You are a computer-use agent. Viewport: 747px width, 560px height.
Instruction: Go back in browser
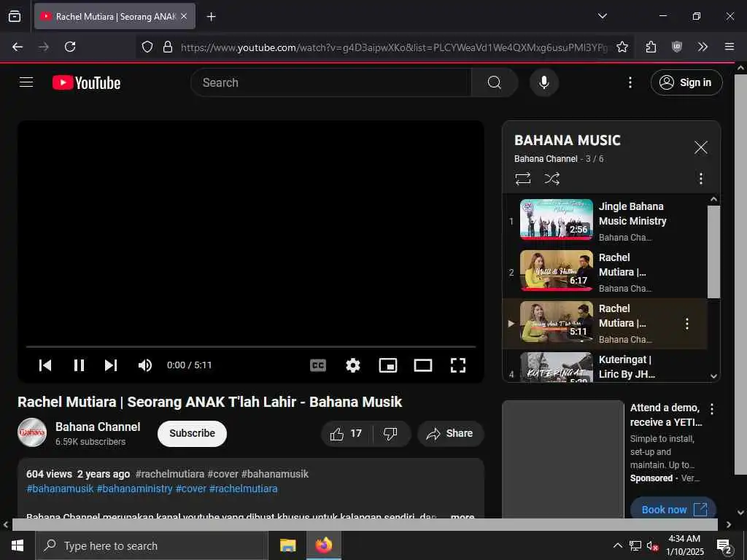coord(18,47)
